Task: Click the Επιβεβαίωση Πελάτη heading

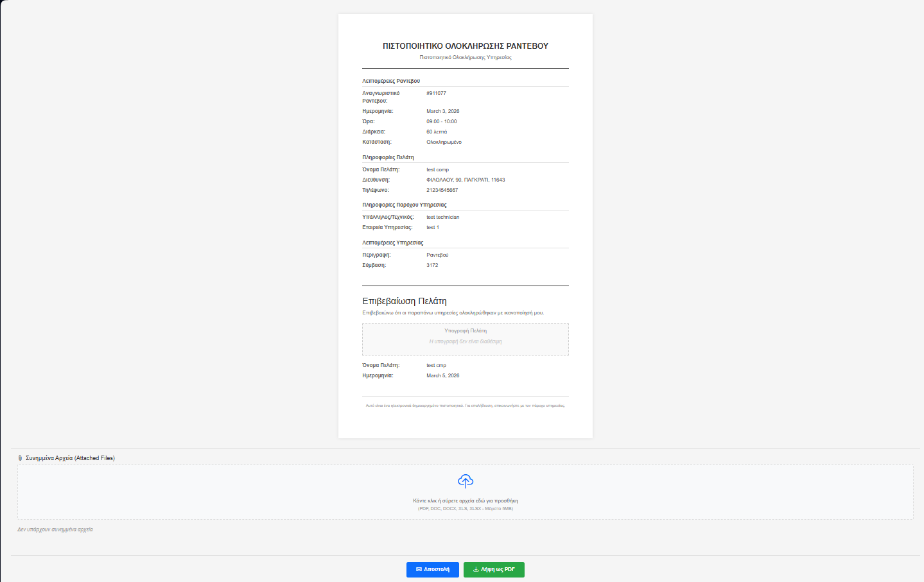Action: [404, 301]
